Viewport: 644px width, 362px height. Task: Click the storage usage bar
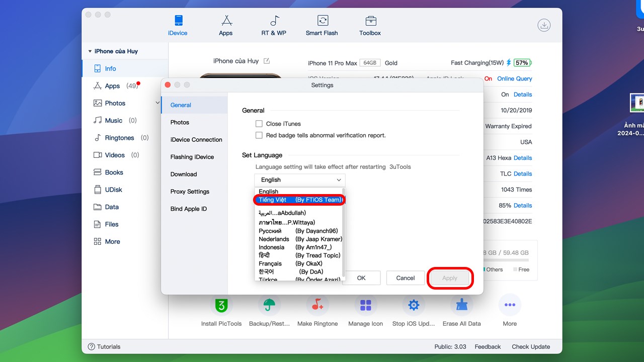pos(506,260)
